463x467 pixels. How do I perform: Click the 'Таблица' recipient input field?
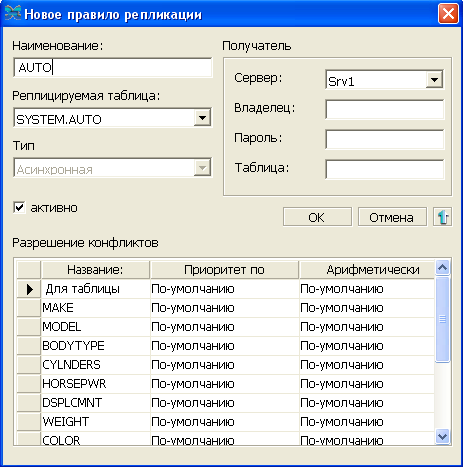385,169
